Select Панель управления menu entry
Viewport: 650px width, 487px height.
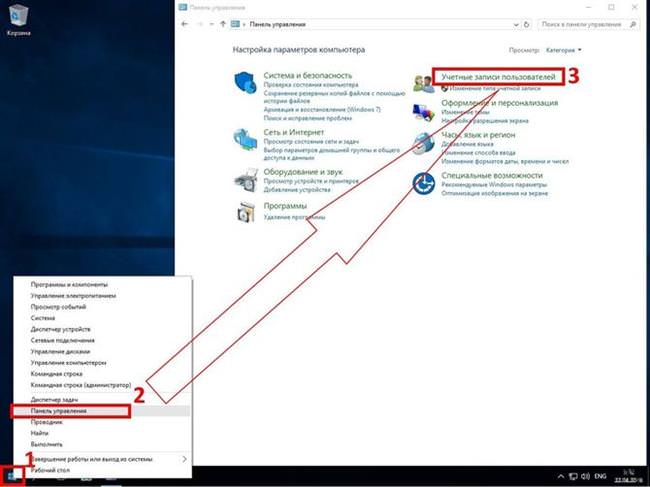pyautogui.click(x=59, y=411)
